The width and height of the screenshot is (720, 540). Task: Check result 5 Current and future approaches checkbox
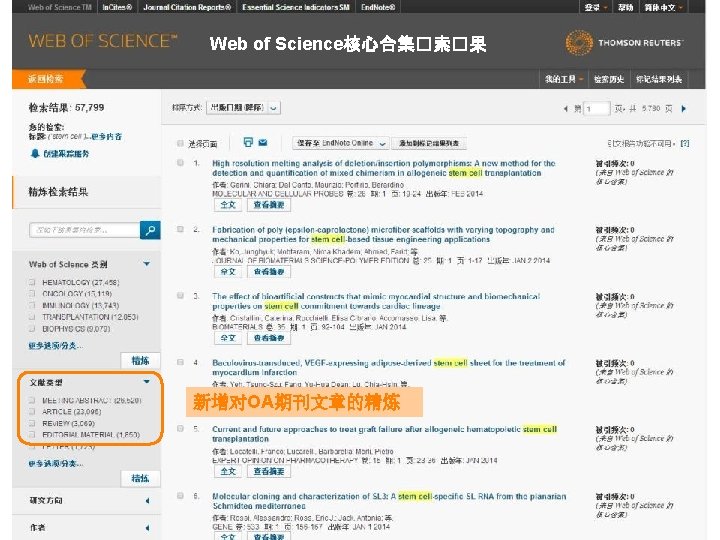pos(180,428)
